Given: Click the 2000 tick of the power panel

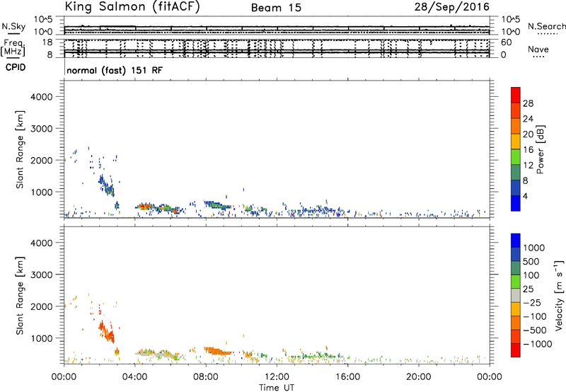Looking at the screenshot, I should pyautogui.click(x=41, y=160).
